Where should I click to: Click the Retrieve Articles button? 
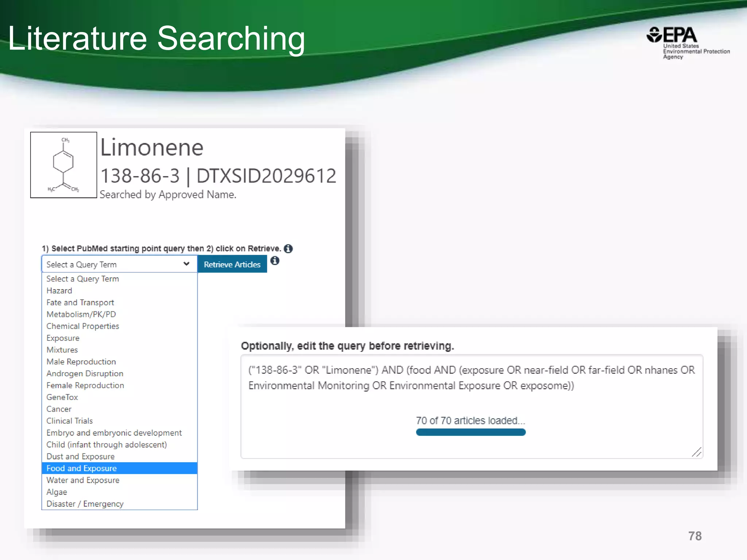(232, 264)
